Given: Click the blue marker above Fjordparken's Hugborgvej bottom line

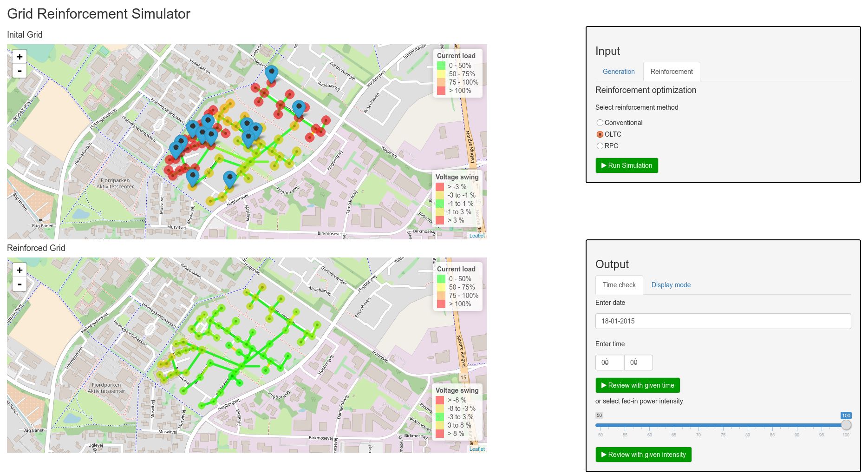Looking at the screenshot, I should click(x=229, y=179).
